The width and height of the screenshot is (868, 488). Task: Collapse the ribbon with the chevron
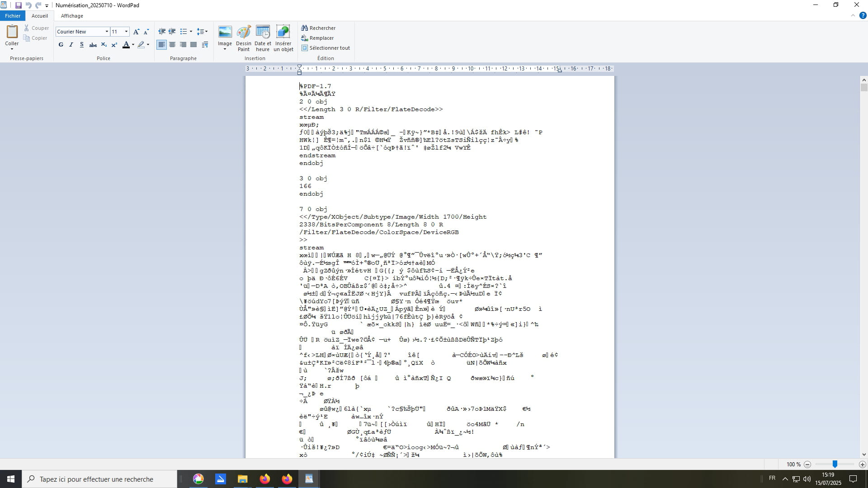tap(853, 15)
